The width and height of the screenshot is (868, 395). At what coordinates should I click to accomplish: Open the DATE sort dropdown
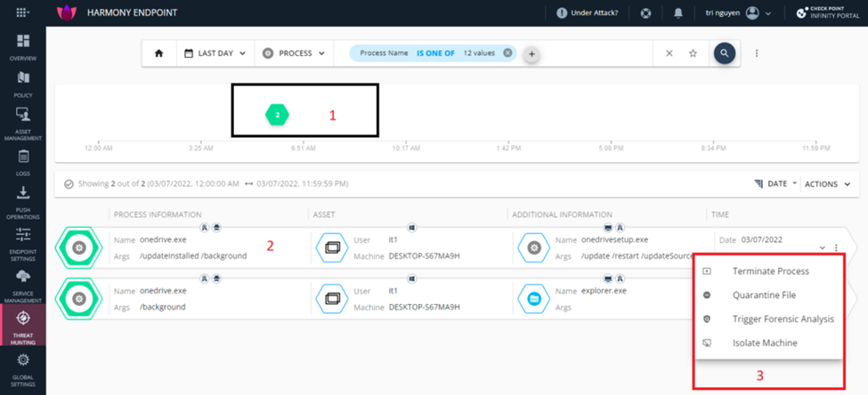click(776, 183)
